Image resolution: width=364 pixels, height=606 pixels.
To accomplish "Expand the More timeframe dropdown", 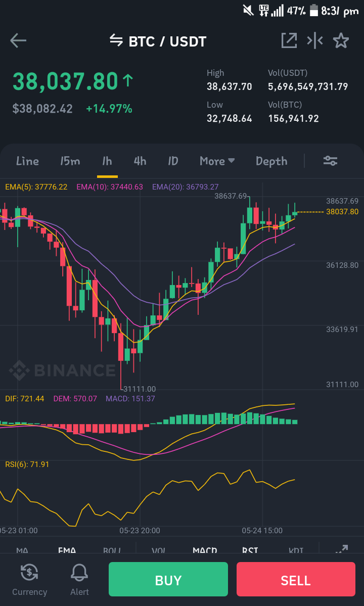I will point(217,161).
